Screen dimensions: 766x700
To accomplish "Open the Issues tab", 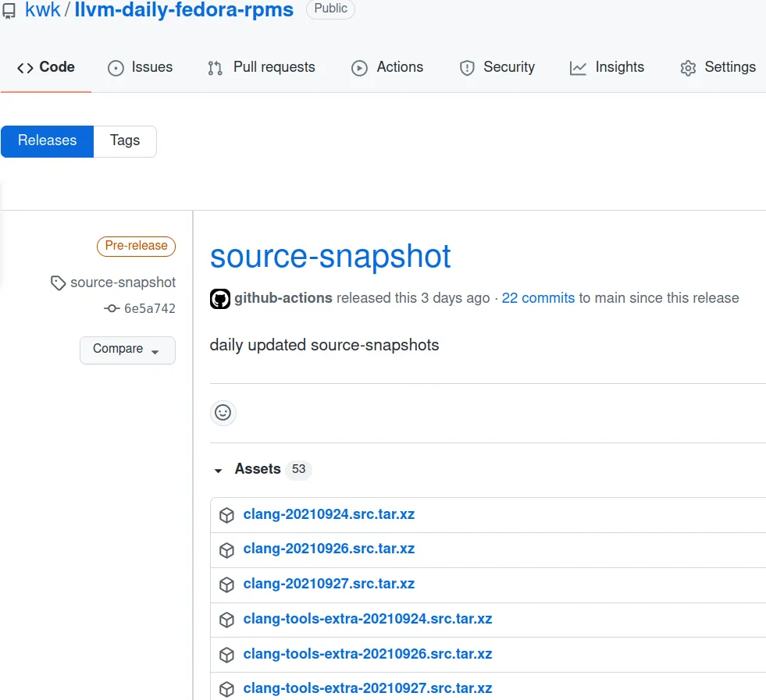I will (141, 68).
